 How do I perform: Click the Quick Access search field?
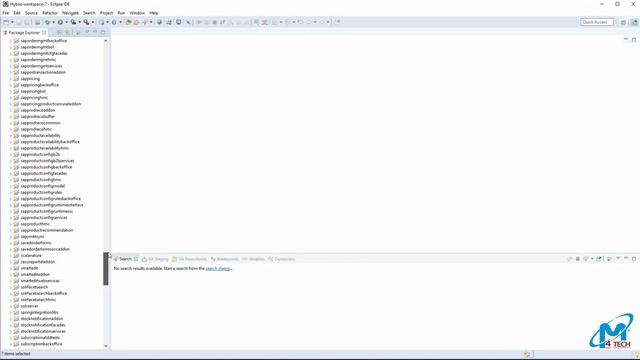coord(597,22)
